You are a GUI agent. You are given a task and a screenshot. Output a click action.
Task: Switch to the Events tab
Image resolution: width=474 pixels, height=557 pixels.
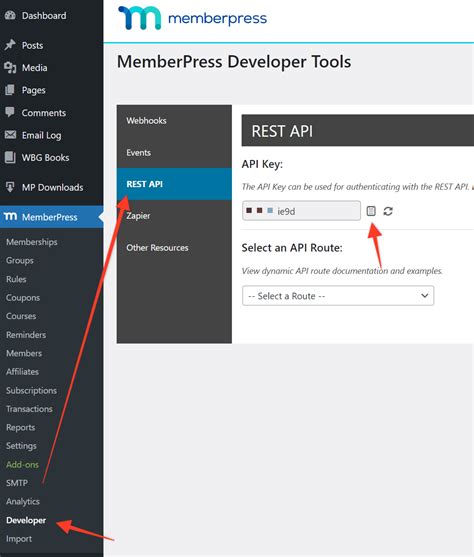[174, 152]
